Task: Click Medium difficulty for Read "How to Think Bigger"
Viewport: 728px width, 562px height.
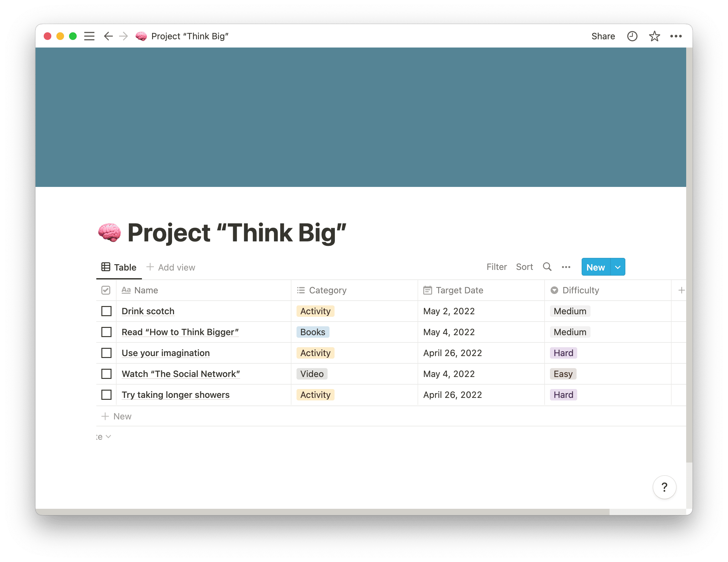Action: coord(570,332)
